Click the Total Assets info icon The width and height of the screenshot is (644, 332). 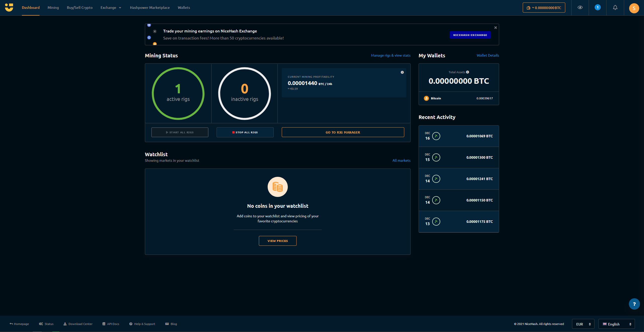468,72
